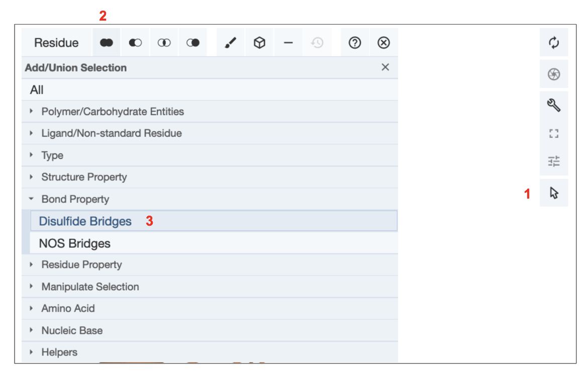Toggle the sliders controls panel icon

[554, 161]
